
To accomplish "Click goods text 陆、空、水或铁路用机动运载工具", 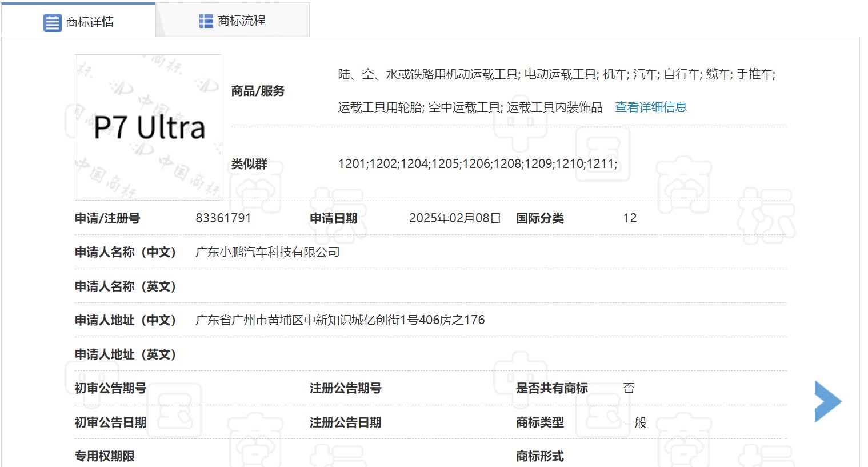I will click(429, 74).
